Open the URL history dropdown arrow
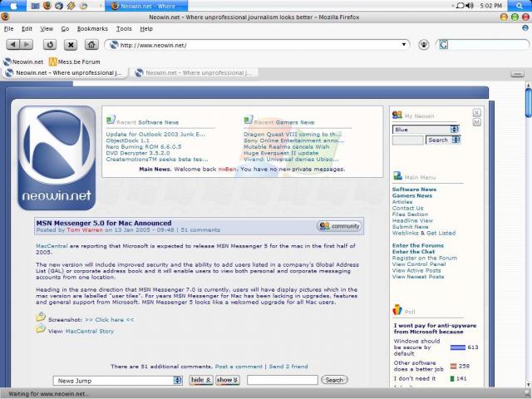532x399 pixels. coord(404,44)
